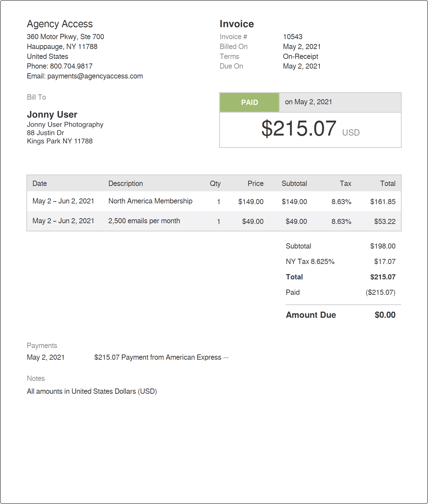Click the green PAID status badge

pyautogui.click(x=249, y=102)
